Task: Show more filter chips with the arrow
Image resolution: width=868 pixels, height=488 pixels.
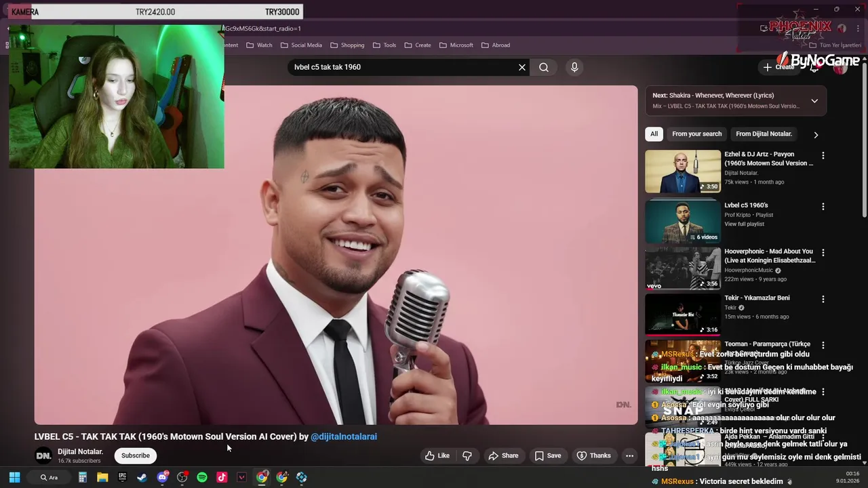Action: (x=816, y=135)
